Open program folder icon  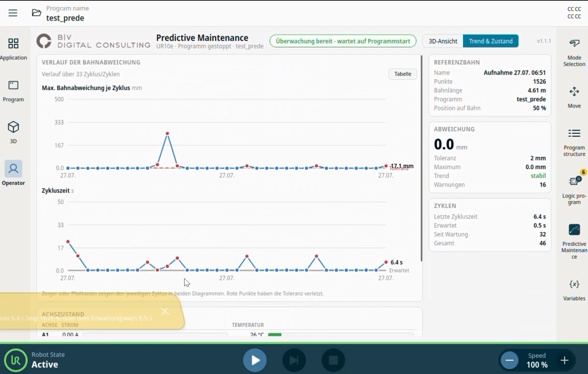[x=36, y=13]
